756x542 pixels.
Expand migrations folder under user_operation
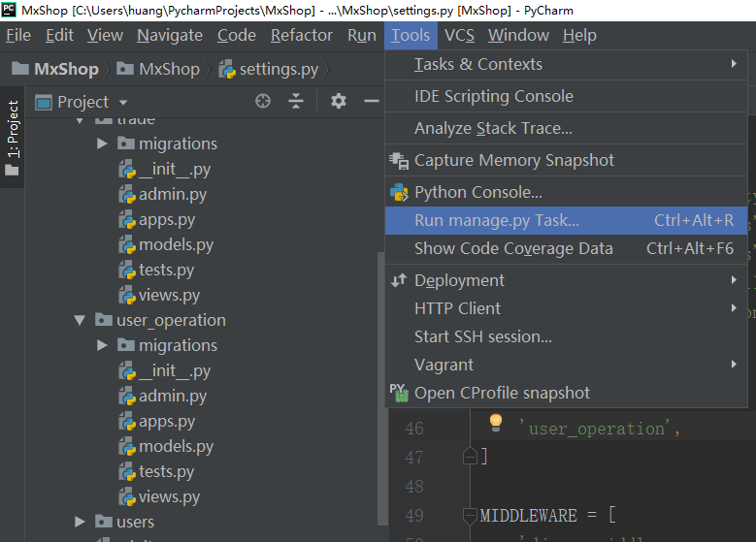tap(102, 345)
